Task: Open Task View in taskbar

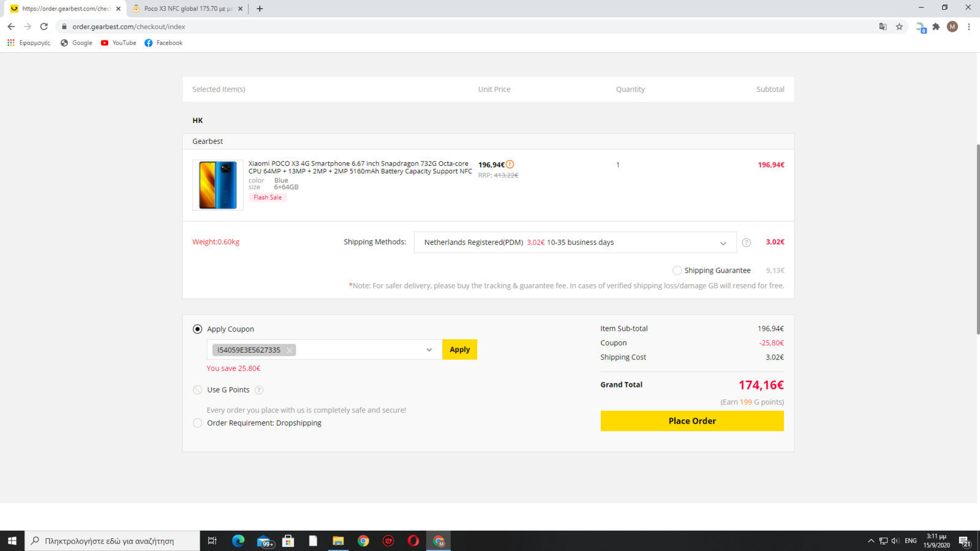Action: (212, 541)
